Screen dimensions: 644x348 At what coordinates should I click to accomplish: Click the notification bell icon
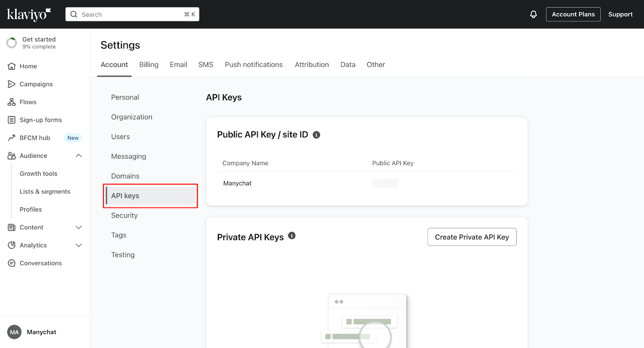click(533, 14)
